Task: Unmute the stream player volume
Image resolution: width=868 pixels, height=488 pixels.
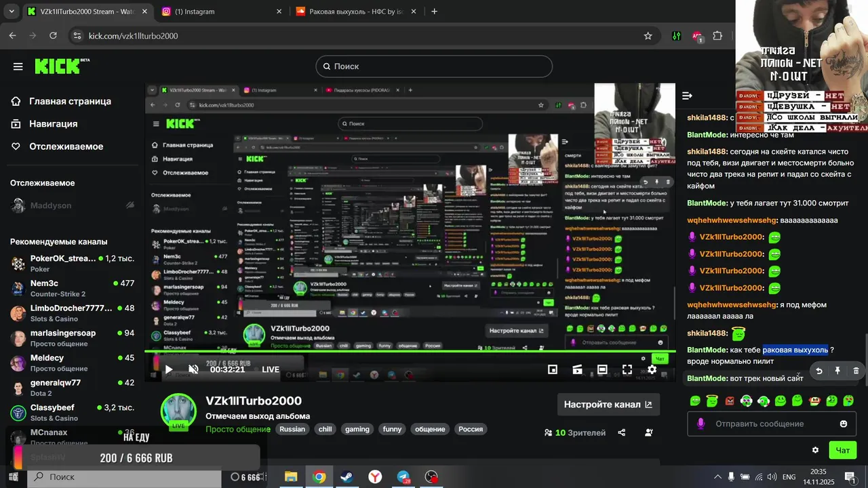Action: click(x=193, y=369)
